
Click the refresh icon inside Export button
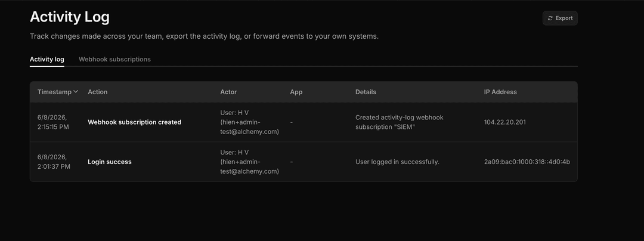(550, 18)
